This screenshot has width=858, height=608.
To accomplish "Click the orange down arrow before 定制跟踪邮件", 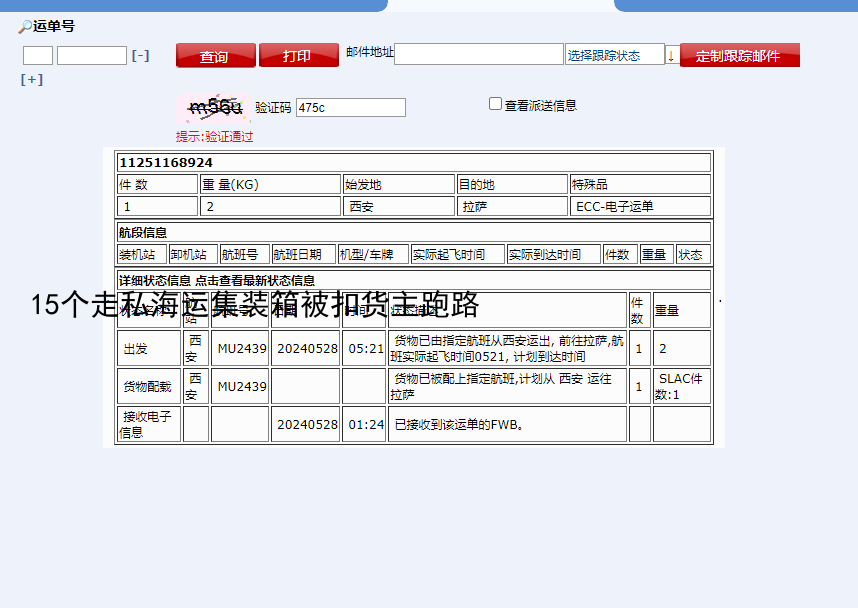I will tap(671, 56).
